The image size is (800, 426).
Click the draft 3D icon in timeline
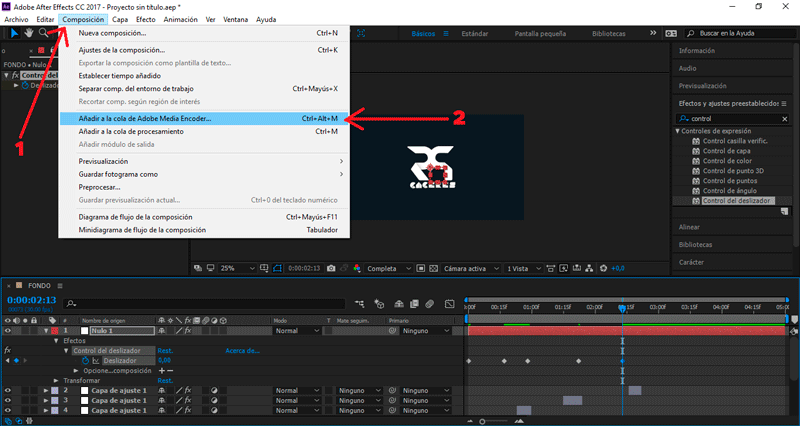click(379, 304)
